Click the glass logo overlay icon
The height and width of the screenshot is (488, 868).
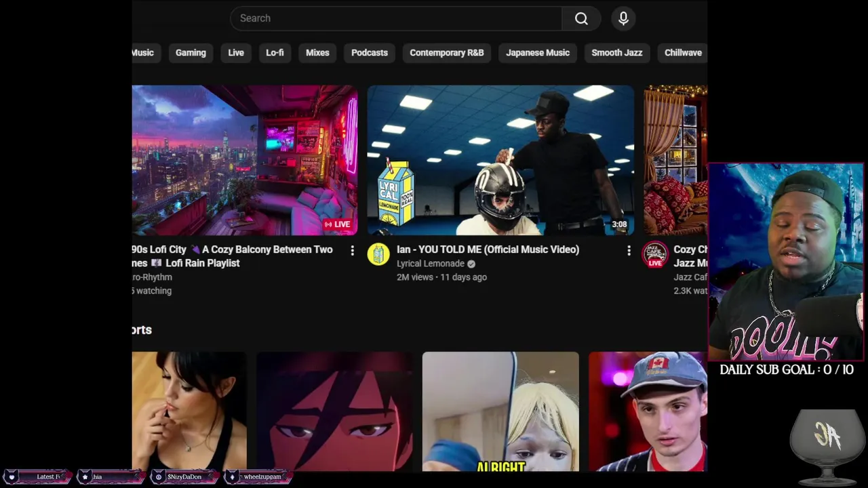(x=827, y=447)
